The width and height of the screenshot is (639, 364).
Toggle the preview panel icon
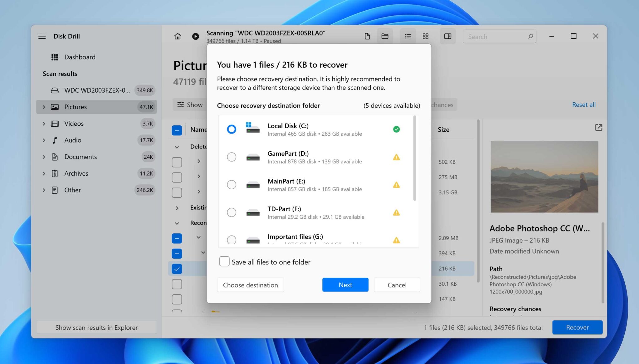(x=448, y=36)
